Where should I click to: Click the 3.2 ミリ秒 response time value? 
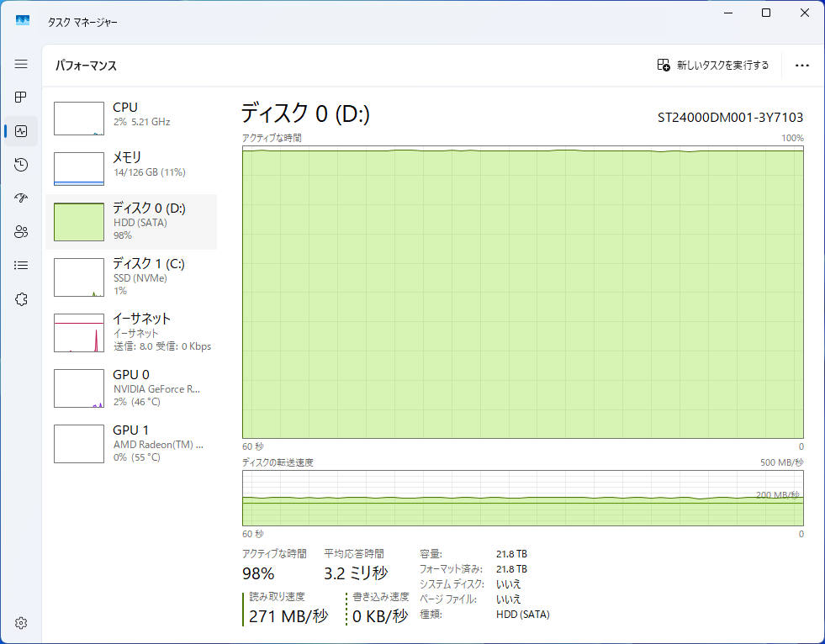[x=356, y=573]
